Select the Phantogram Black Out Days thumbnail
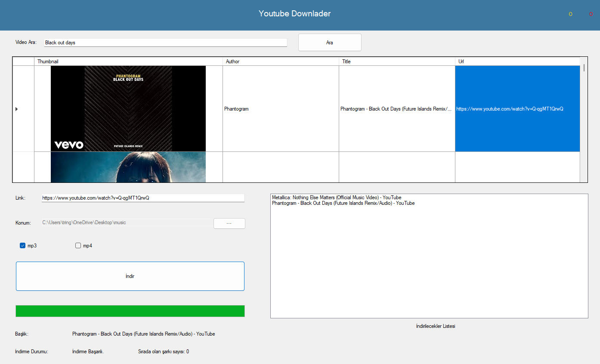 [x=128, y=109]
